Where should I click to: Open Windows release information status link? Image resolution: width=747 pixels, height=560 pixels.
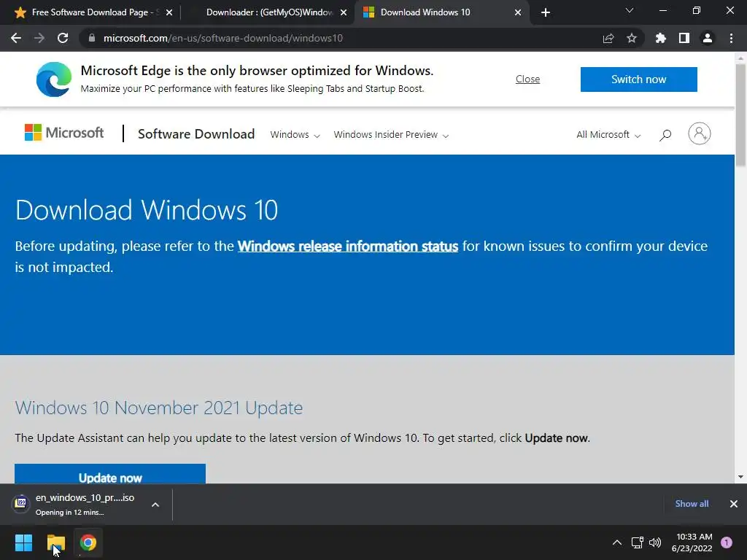(x=348, y=246)
